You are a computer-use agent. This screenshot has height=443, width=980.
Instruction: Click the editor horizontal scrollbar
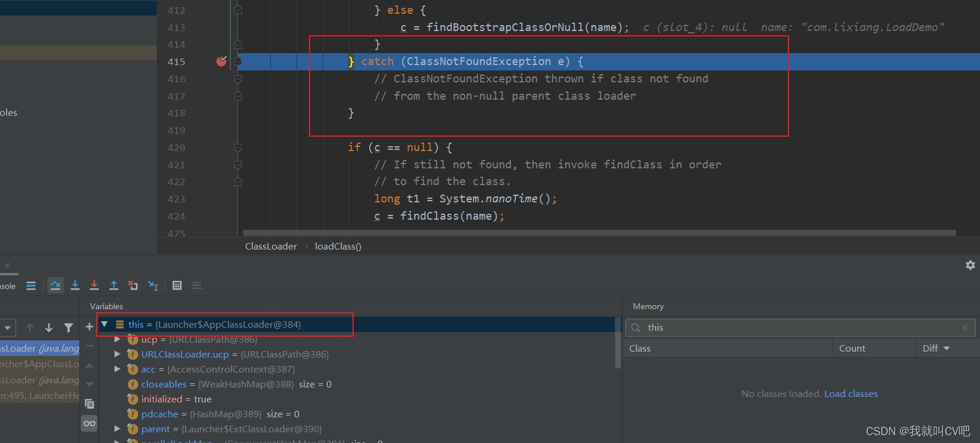pos(599,233)
